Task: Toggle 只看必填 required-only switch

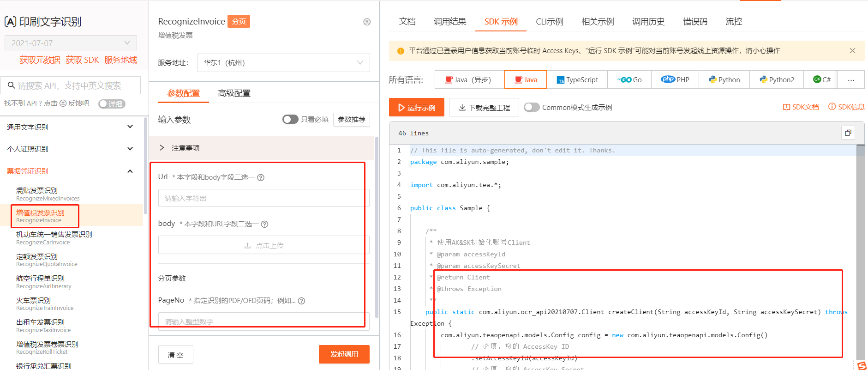Action: [x=290, y=120]
